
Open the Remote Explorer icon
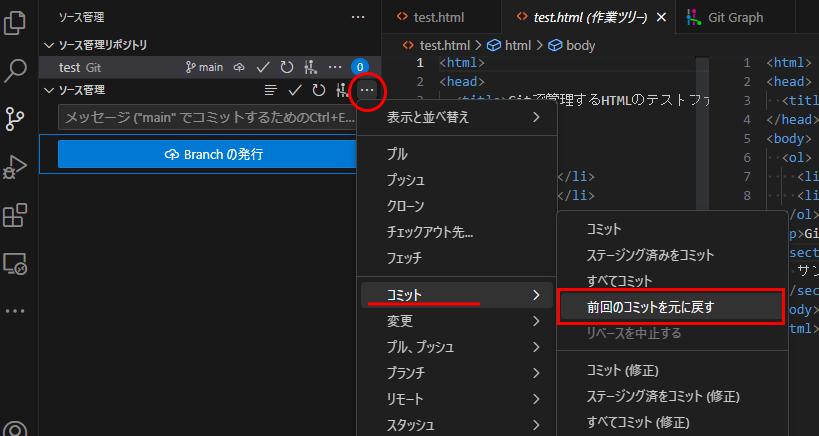(x=15, y=264)
